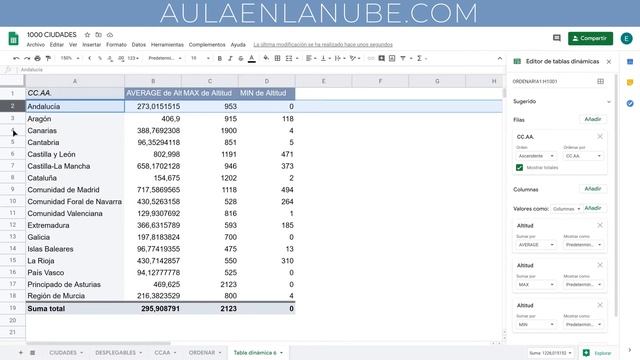Open the functions sigma menu
The width and height of the screenshot is (640, 360).
(x=421, y=58)
